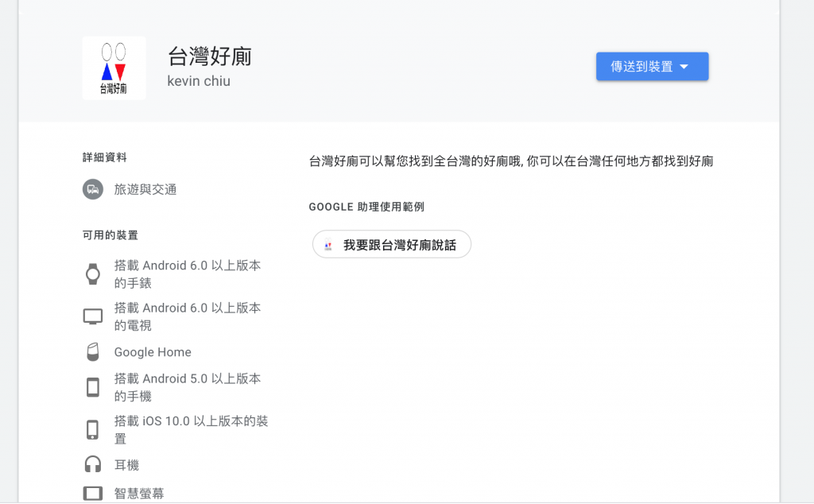The width and height of the screenshot is (814, 504).
Task: Click the watch icon for Android 6.0 手錶
Action: click(93, 274)
